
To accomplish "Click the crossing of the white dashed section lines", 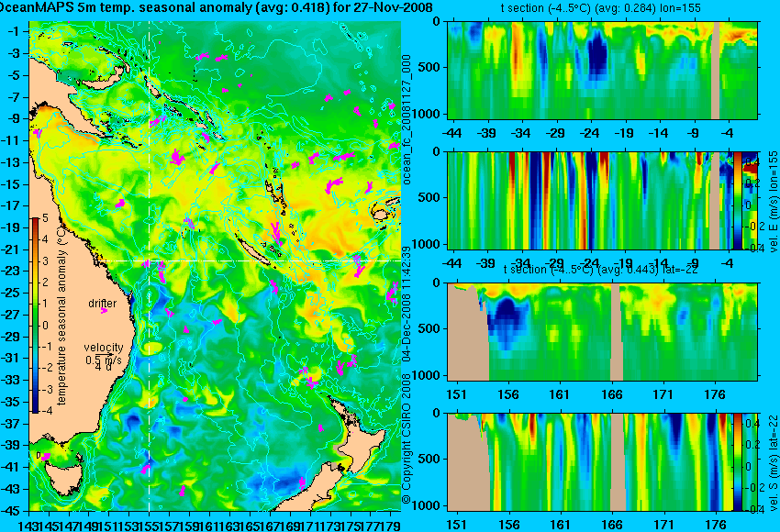I will pyautogui.click(x=150, y=260).
